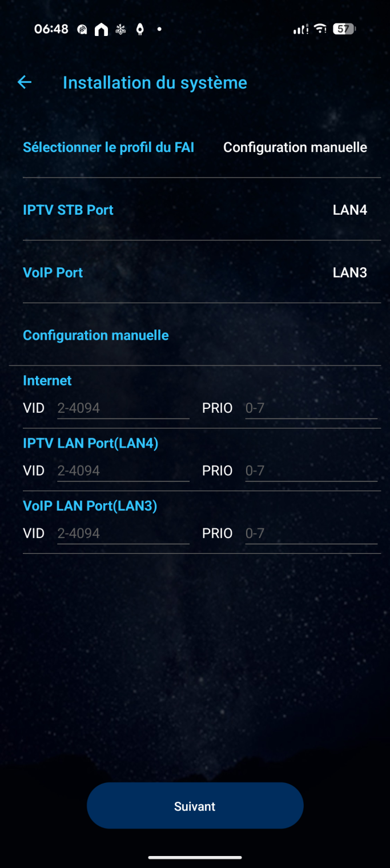Select the IPTV LAN Port PRIO field
The image size is (390, 868).
pyautogui.click(x=311, y=471)
